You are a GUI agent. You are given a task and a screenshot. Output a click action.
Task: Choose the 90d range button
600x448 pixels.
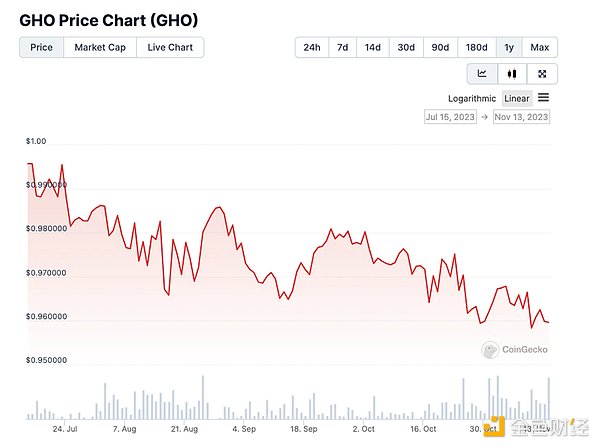point(439,47)
